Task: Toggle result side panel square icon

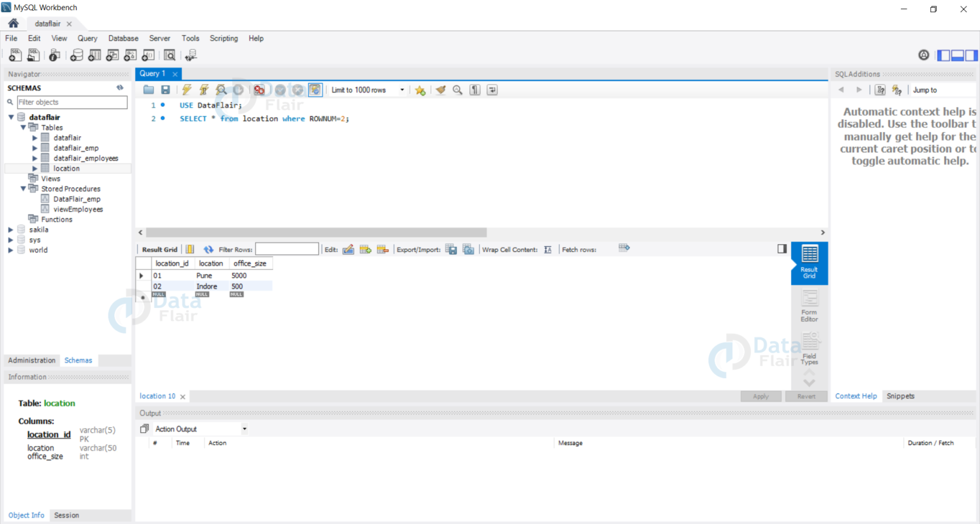Action: point(782,249)
